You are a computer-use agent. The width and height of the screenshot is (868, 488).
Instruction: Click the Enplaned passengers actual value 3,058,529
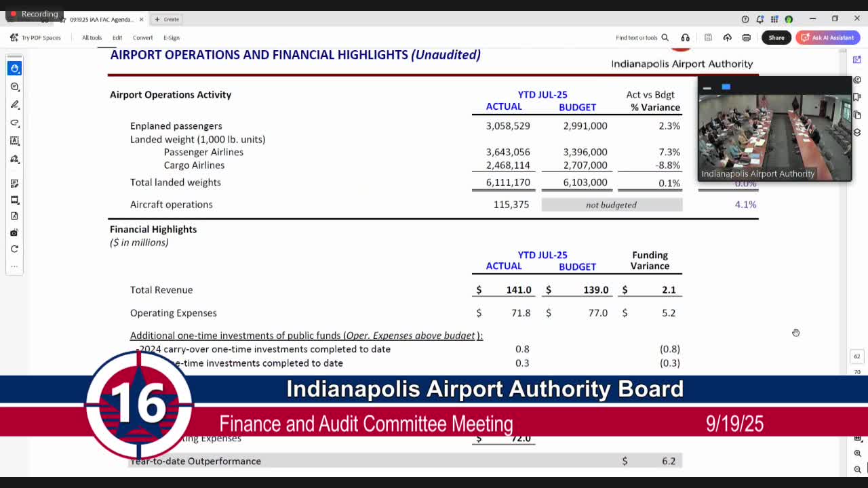coord(508,126)
